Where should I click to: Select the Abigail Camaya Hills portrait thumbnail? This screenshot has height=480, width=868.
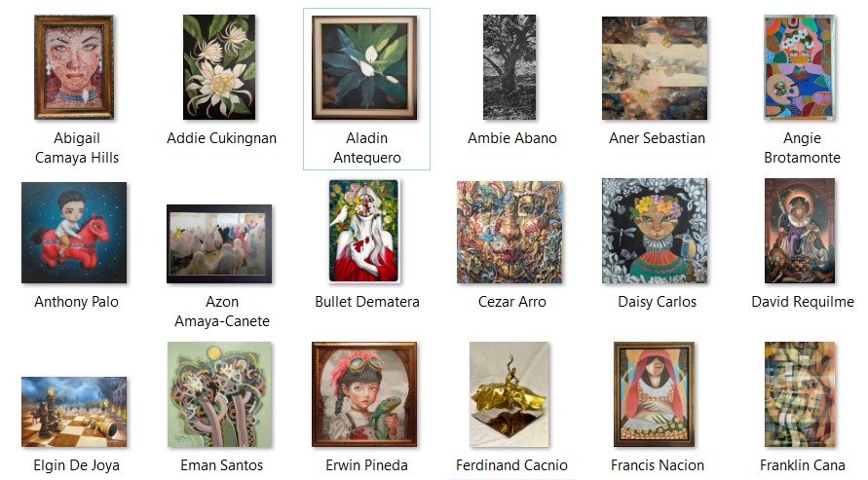point(74,67)
